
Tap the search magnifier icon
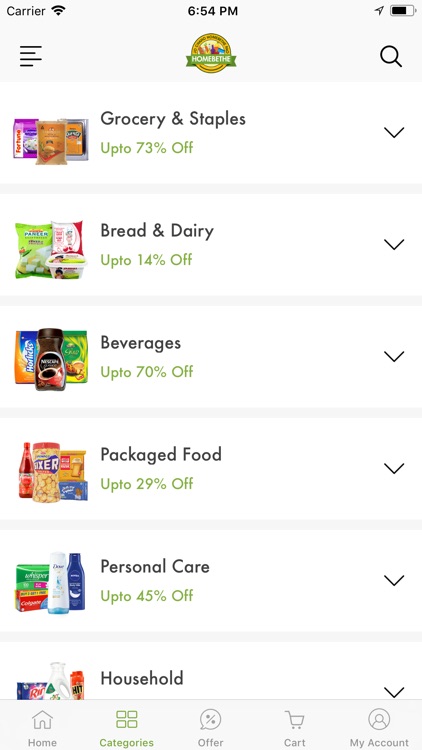[x=391, y=56]
